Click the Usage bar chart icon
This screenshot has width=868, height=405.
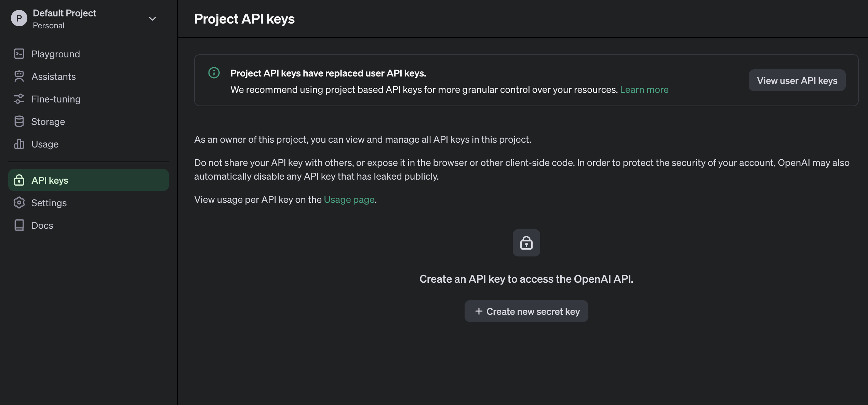point(19,144)
